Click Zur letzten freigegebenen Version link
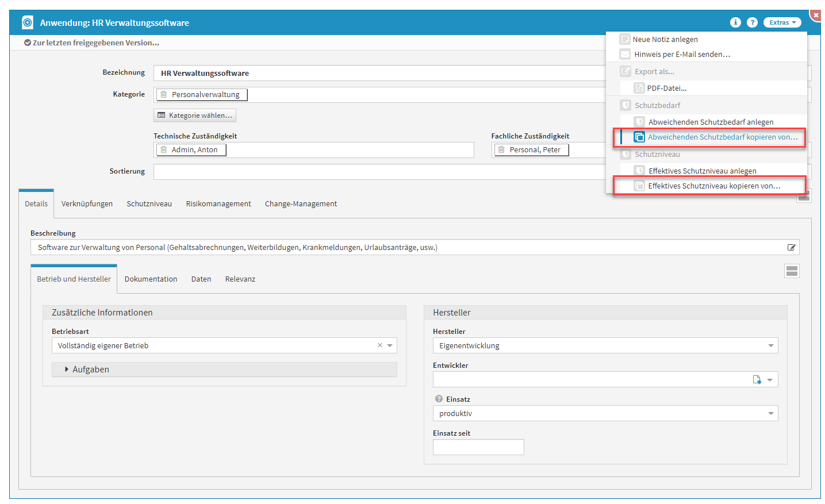Image resolution: width=825 pixels, height=504 pixels. pos(95,43)
